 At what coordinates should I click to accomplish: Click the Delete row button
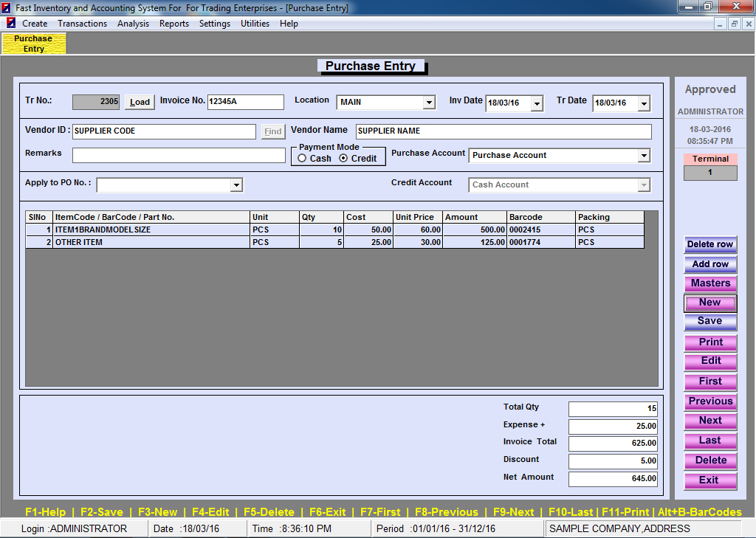pyautogui.click(x=709, y=244)
